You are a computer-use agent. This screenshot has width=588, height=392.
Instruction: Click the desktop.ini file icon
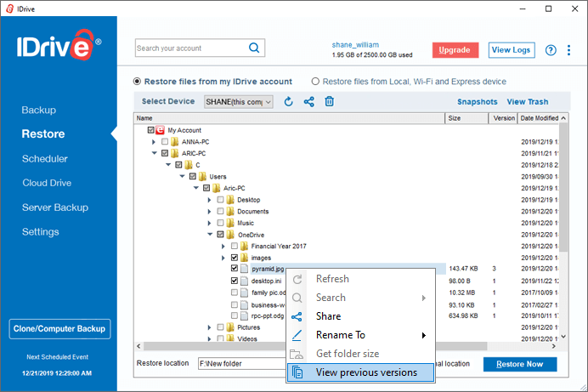pos(244,281)
